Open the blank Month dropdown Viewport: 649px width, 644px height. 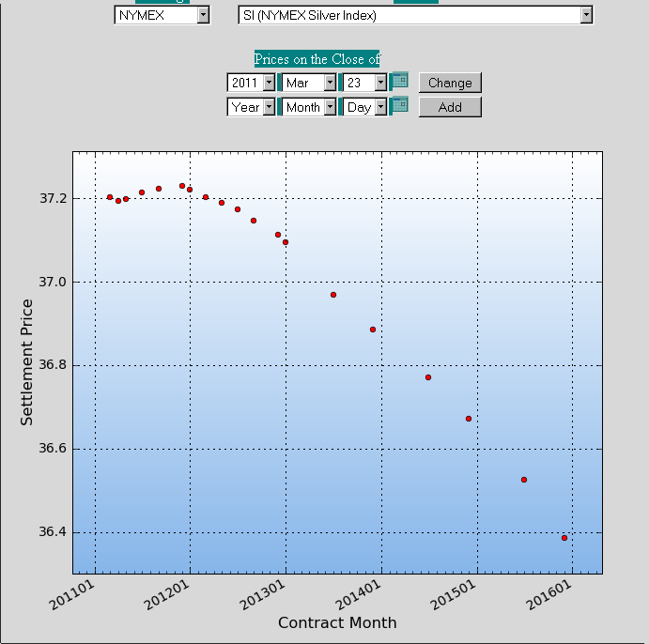pos(309,107)
